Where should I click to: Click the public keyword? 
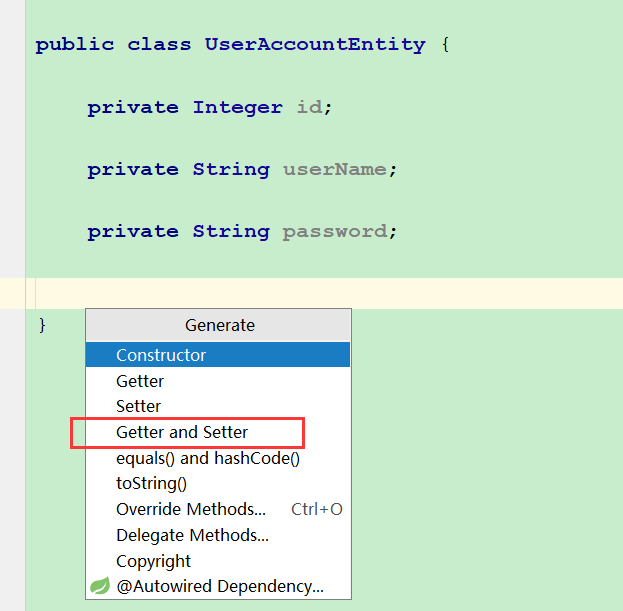pyautogui.click(x=75, y=44)
